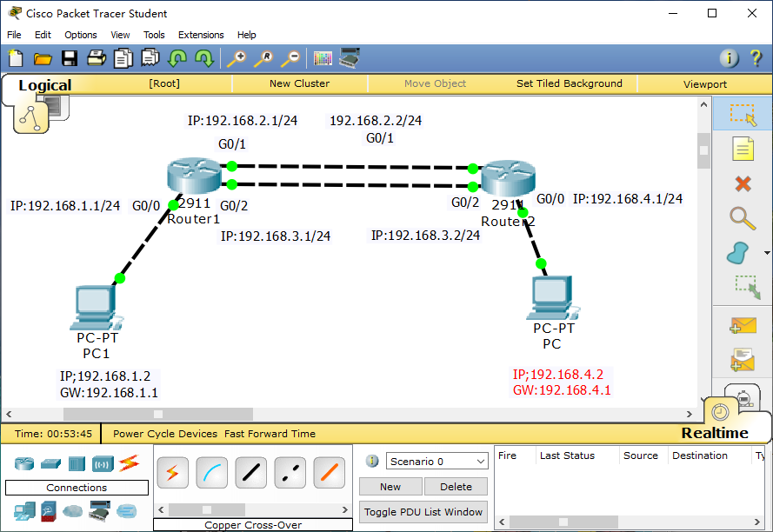Choose the Place Note tool
The width and height of the screenshot is (773, 532).
click(743, 149)
